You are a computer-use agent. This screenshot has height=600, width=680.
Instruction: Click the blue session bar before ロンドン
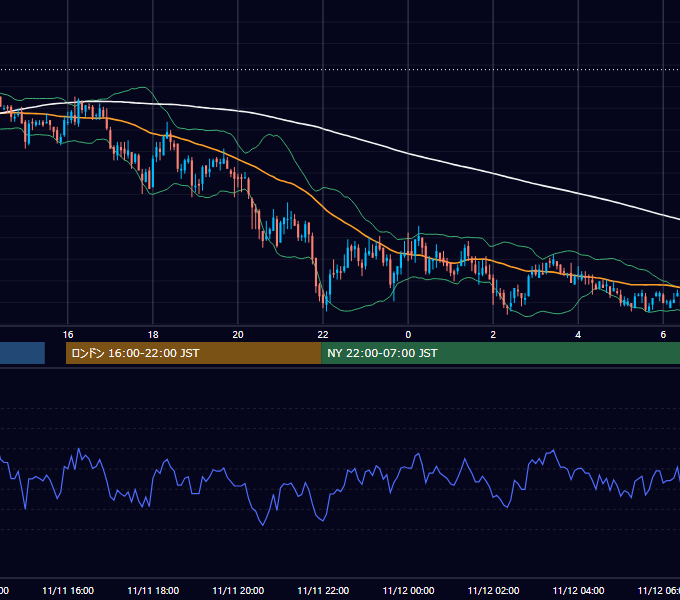pyautogui.click(x=22, y=353)
